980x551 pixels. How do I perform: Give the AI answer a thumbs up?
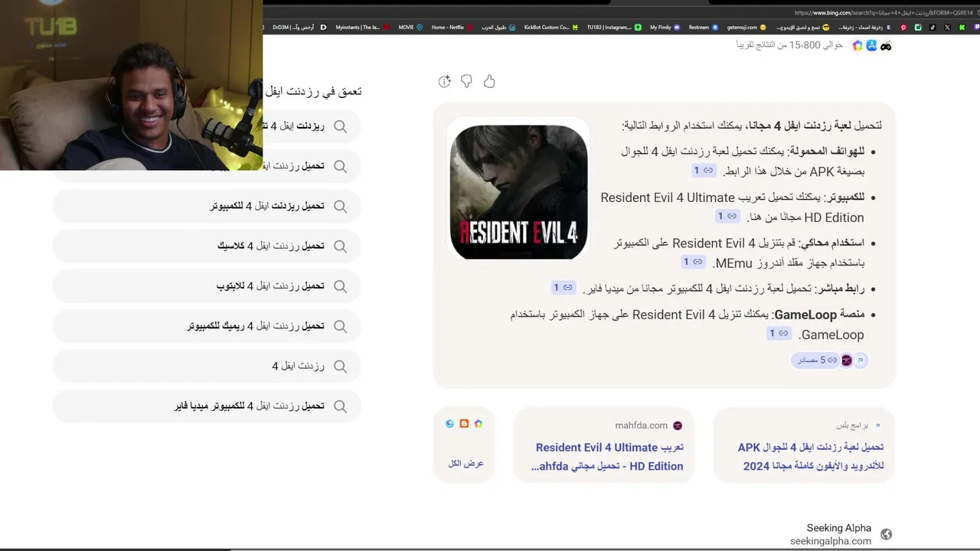click(x=489, y=81)
